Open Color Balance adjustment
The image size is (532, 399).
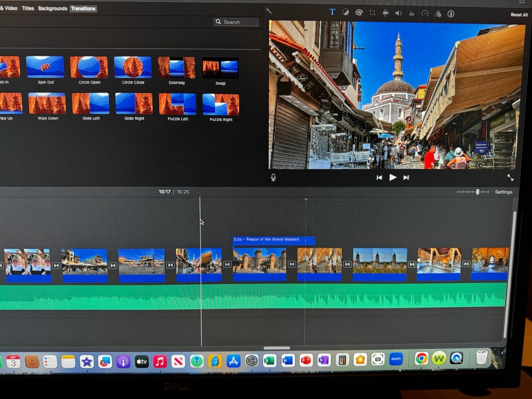[345, 12]
